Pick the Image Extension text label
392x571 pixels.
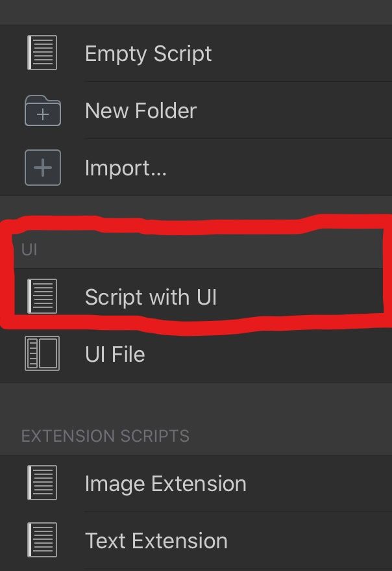click(x=165, y=484)
